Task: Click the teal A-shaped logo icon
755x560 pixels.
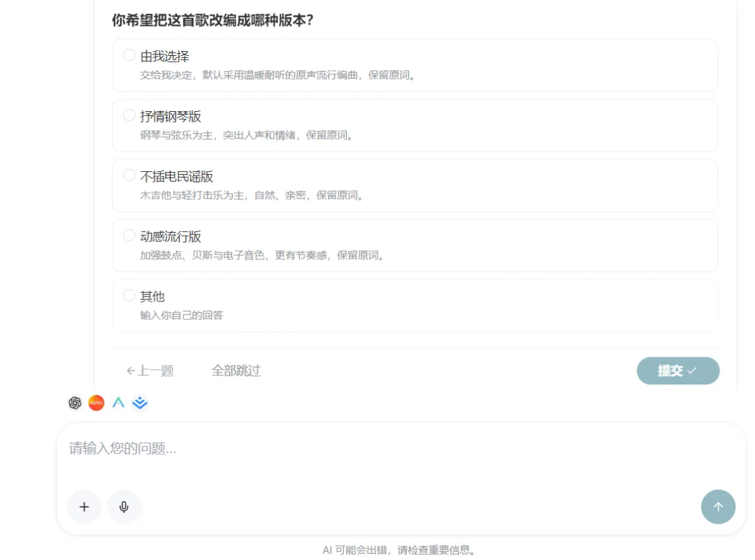Action: [x=118, y=403]
